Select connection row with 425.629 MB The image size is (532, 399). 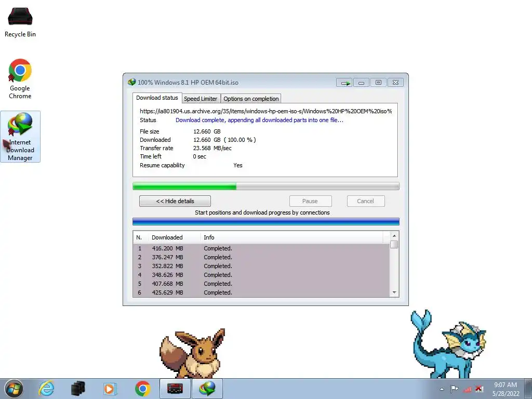click(x=262, y=292)
